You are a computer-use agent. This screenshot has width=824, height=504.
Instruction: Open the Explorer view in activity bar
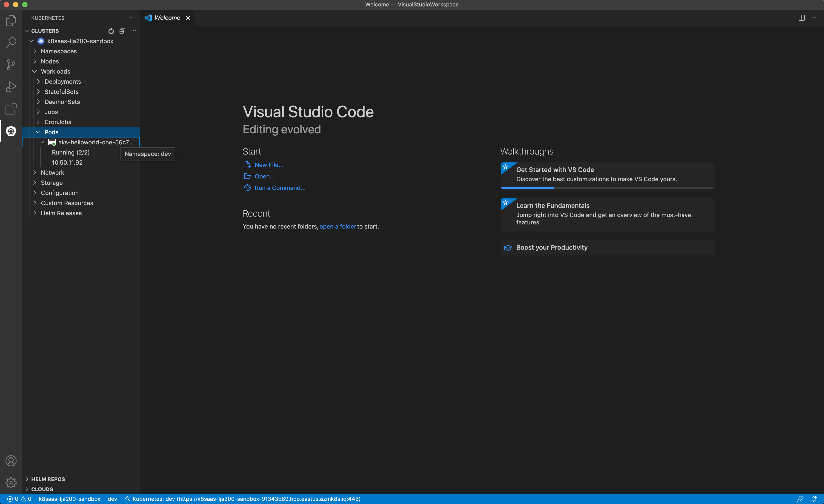click(11, 20)
